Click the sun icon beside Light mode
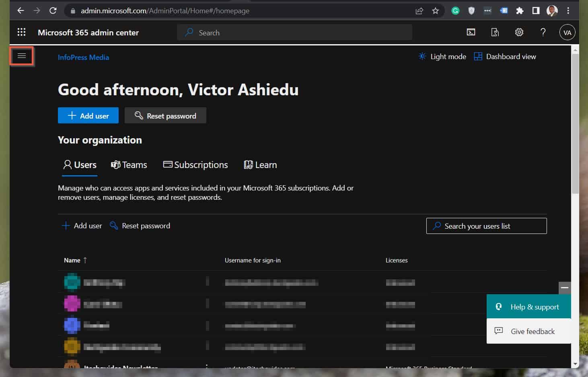This screenshot has height=377, width=588. point(422,56)
